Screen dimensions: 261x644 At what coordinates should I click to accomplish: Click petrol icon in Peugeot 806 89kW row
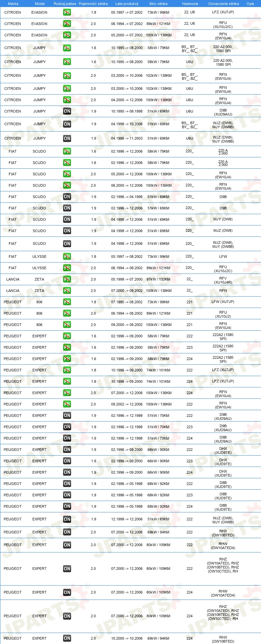coord(67,313)
